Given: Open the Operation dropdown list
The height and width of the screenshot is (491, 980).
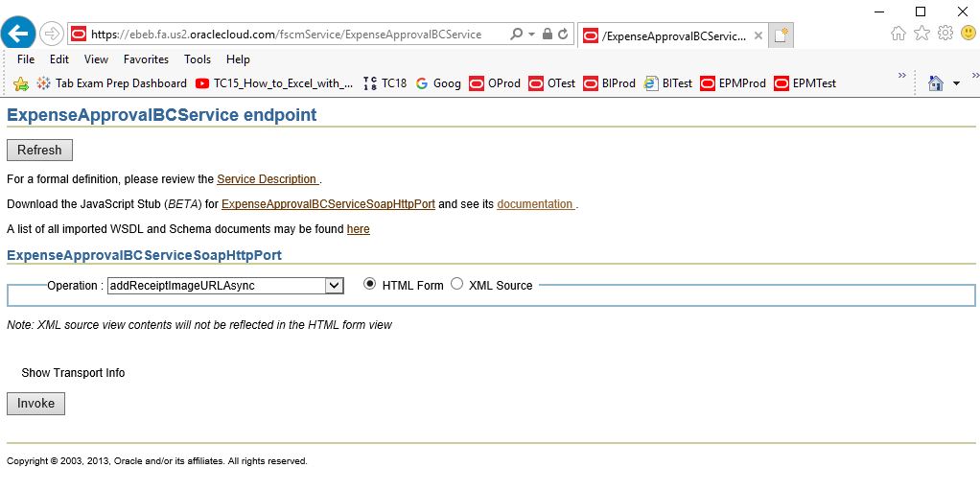Looking at the screenshot, I should tap(225, 286).
